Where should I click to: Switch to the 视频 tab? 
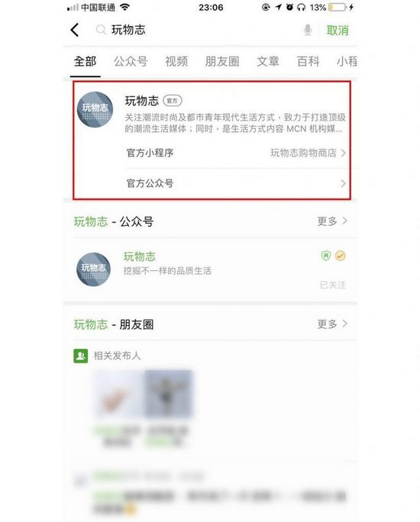176,61
